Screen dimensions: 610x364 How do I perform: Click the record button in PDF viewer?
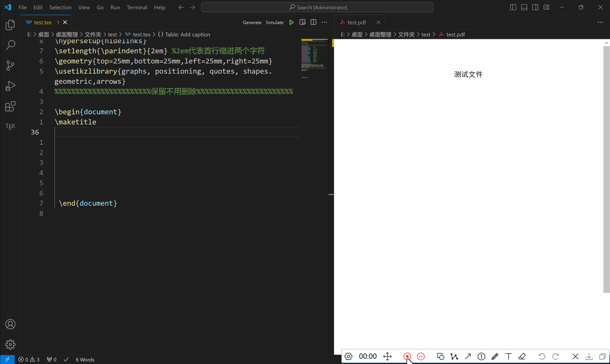point(407,356)
